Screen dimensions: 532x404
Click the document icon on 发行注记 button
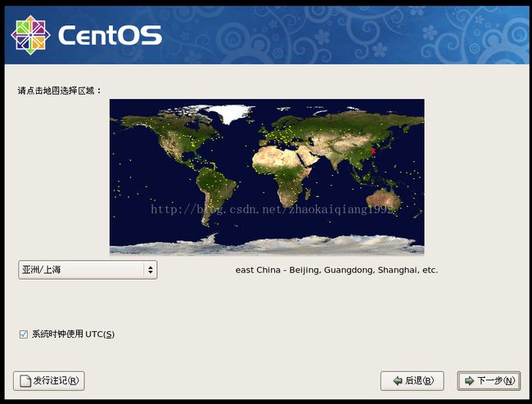pos(25,381)
